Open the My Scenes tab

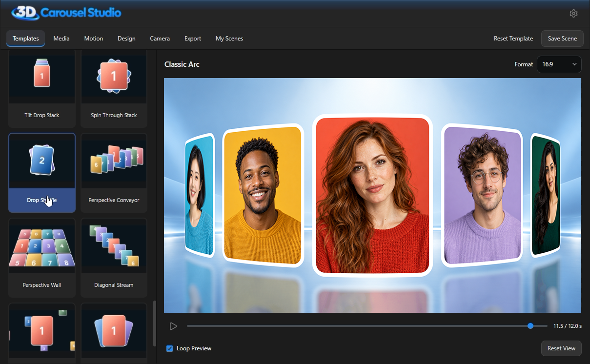tap(229, 39)
